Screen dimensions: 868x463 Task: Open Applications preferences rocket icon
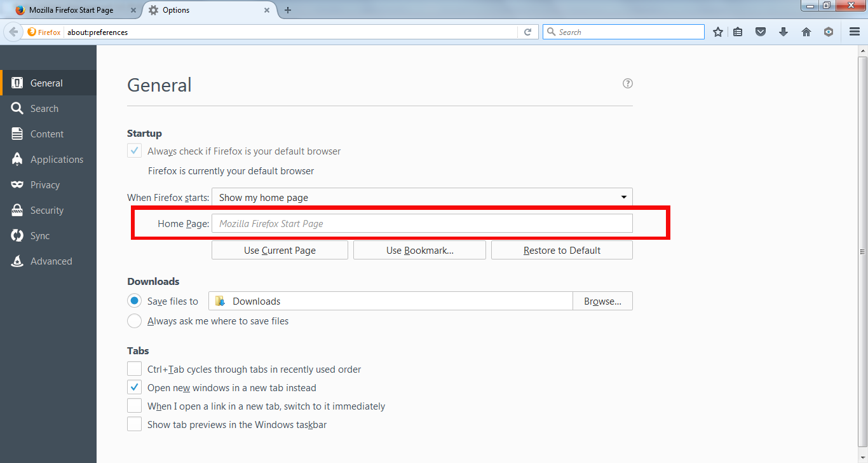pos(17,159)
